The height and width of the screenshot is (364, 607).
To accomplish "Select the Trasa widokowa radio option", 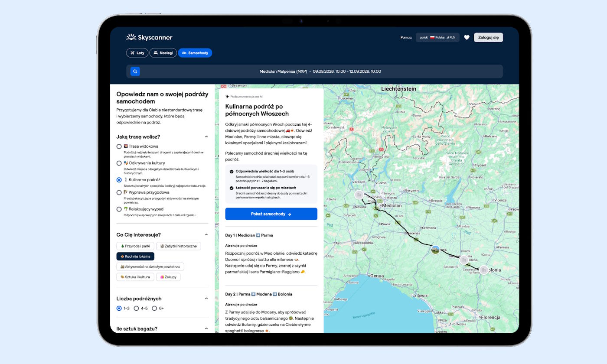I will [x=119, y=146].
